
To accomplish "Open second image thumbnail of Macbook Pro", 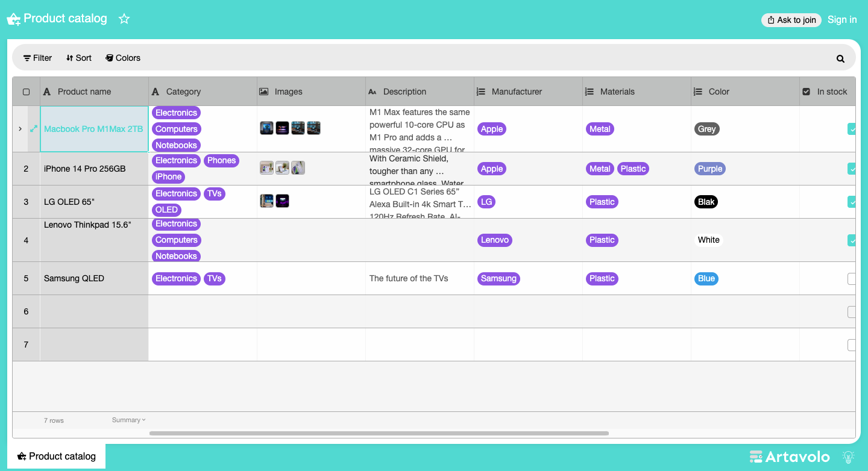I will [x=282, y=128].
